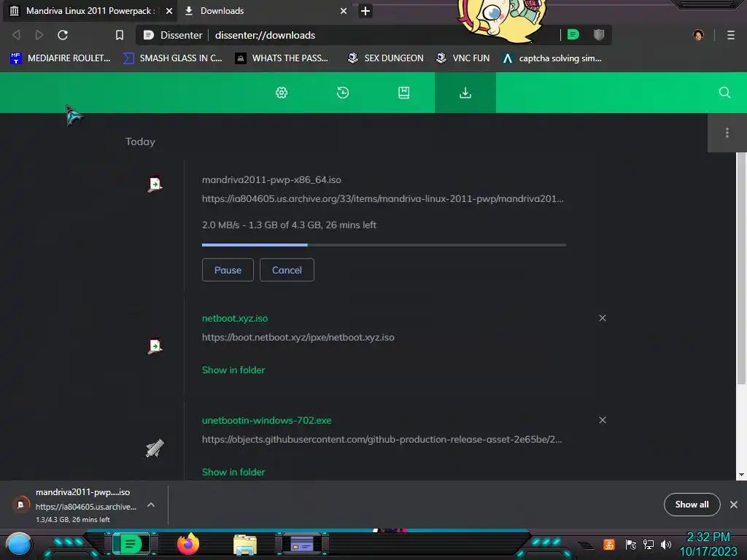
Task: Launch Firefox from the taskbar
Action: 188,544
